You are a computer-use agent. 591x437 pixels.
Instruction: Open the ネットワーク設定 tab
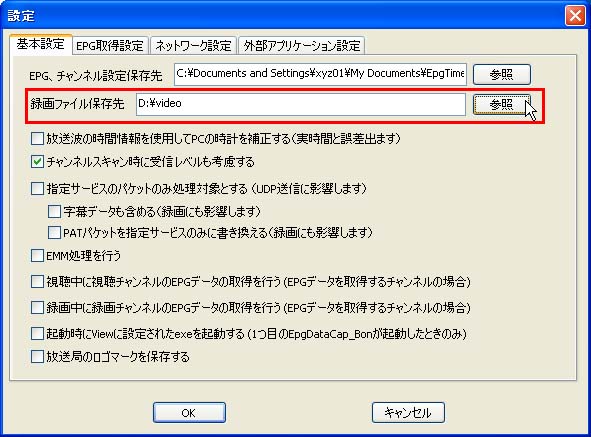tap(193, 46)
